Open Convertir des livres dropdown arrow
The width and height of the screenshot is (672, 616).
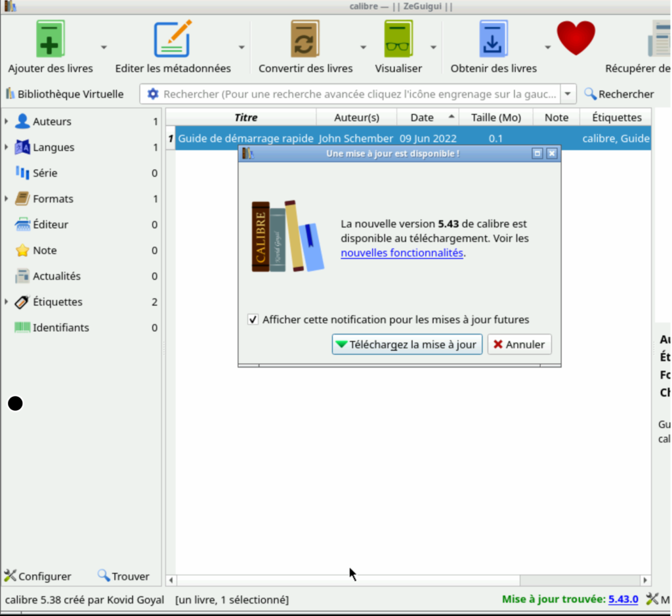(x=363, y=47)
